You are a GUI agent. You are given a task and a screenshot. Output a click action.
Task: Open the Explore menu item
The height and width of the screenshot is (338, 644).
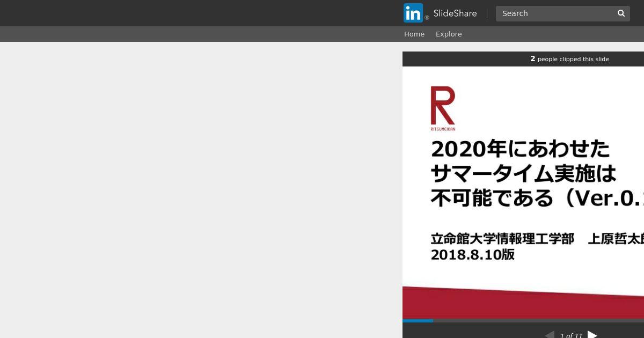click(449, 34)
